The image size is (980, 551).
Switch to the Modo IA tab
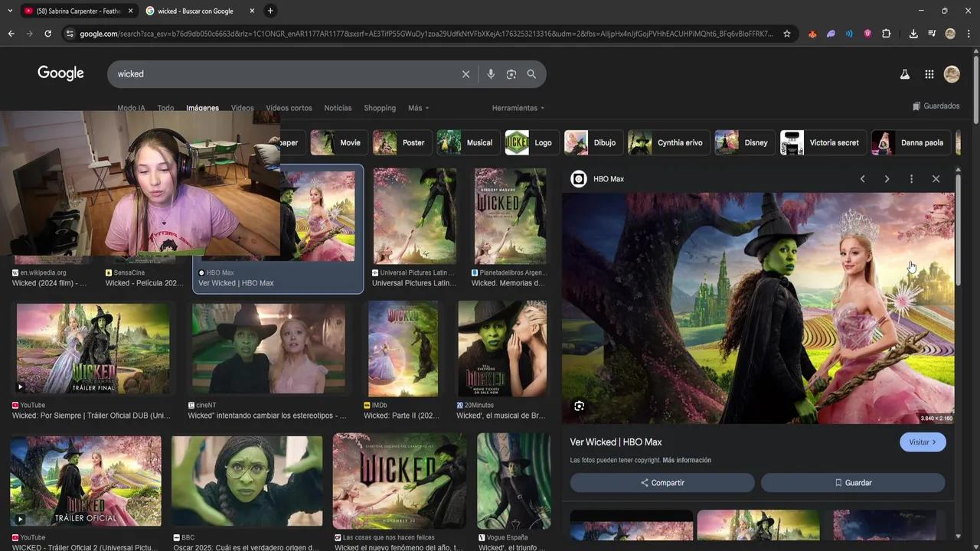(x=131, y=108)
